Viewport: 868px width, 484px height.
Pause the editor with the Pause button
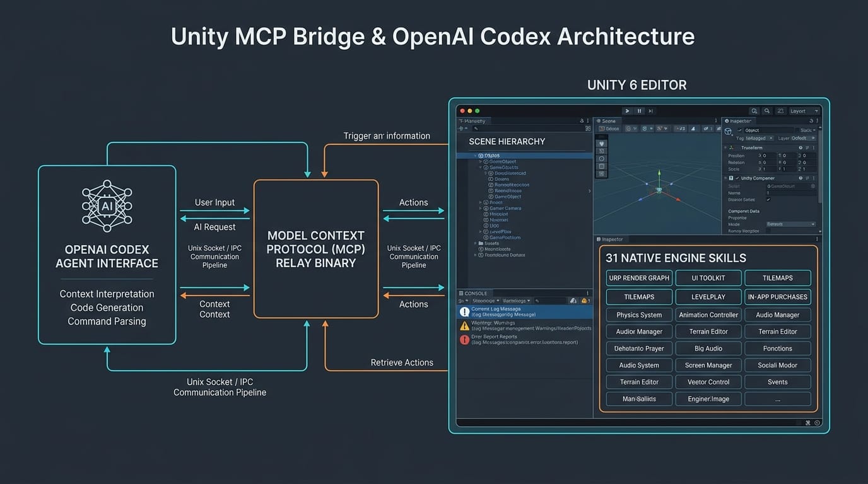coord(639,111)
